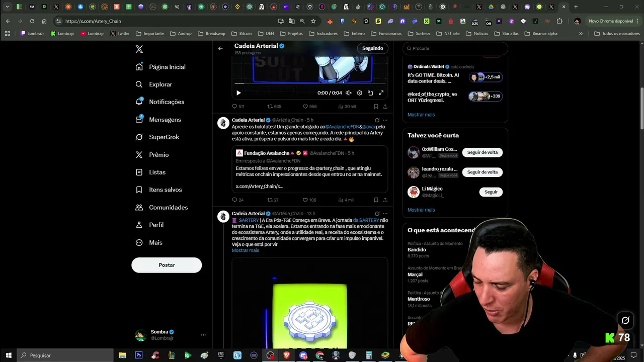Follow back leandro_rezala
644x362 pixels.
tap(482, 172)
